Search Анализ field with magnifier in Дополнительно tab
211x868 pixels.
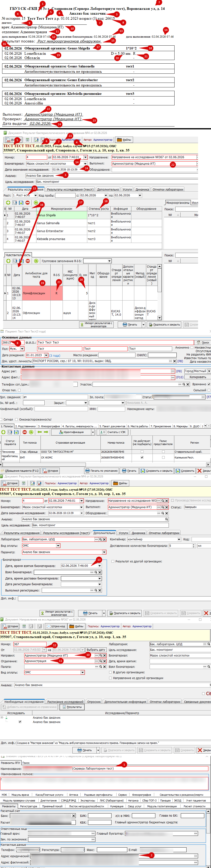coord(166,519)
